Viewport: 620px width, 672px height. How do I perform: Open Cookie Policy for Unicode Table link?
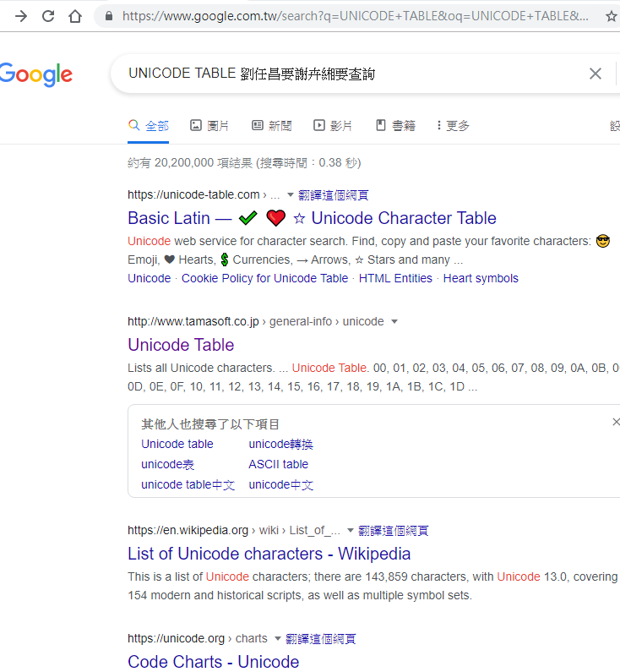[x=264, y=279]
